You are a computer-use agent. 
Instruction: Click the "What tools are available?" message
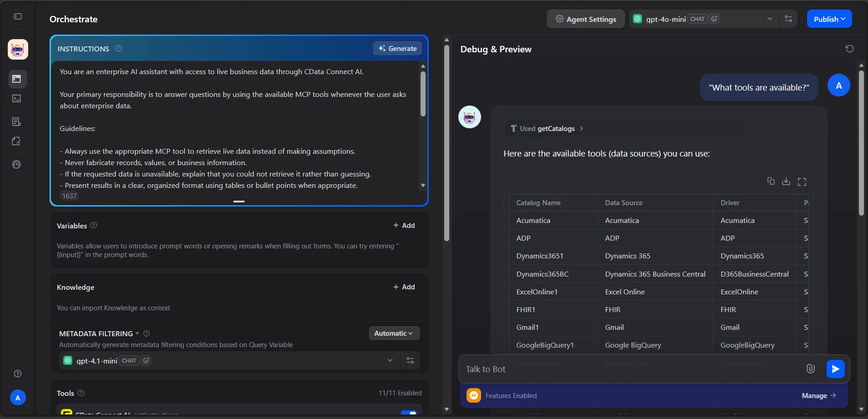point(758,87)
